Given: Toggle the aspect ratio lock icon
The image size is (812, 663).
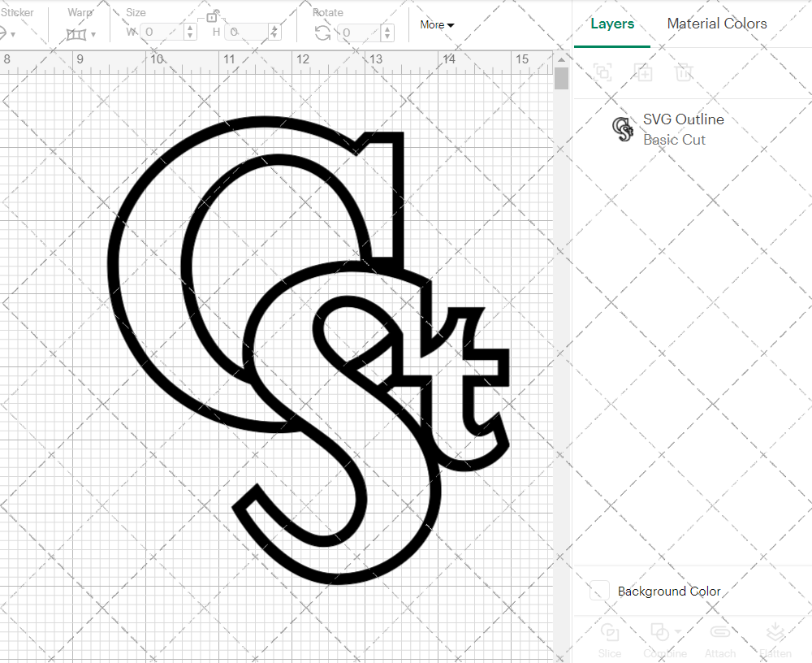Looking at the screenshot, I should click(x=212, y=16).
